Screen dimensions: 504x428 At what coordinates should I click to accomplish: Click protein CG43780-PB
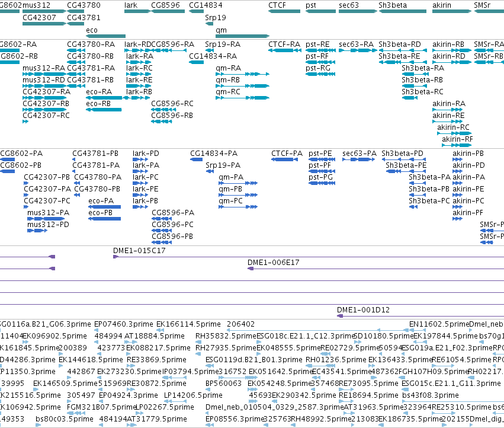pos(97,189)
